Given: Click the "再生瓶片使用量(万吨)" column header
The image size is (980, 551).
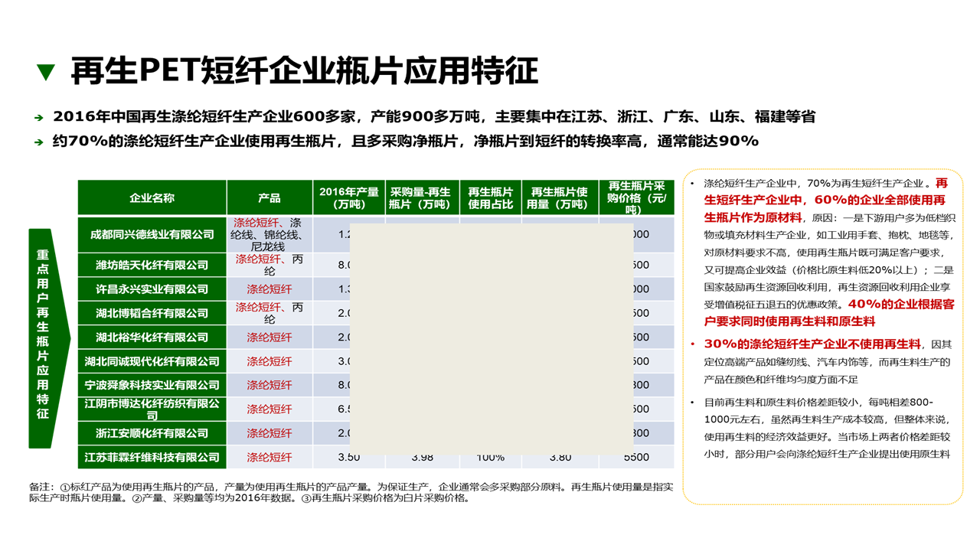Looking at the screenshot, I should (x=559, y=198).
